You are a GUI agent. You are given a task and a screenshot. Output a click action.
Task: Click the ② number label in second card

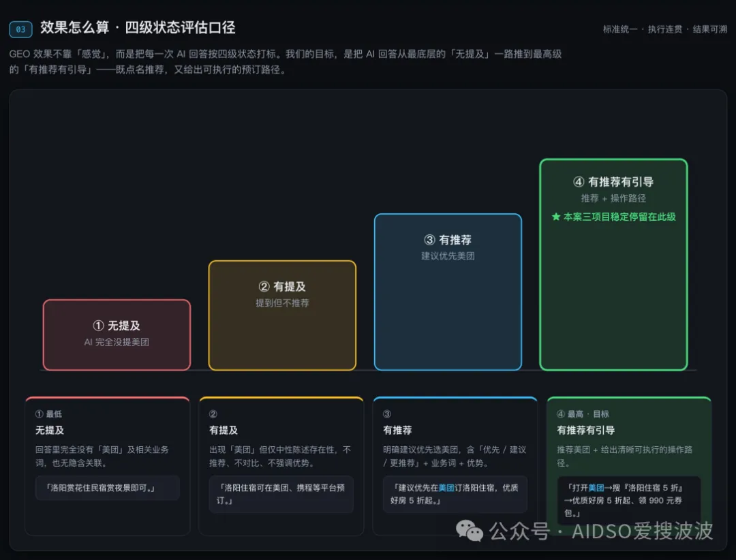(213, 414)
